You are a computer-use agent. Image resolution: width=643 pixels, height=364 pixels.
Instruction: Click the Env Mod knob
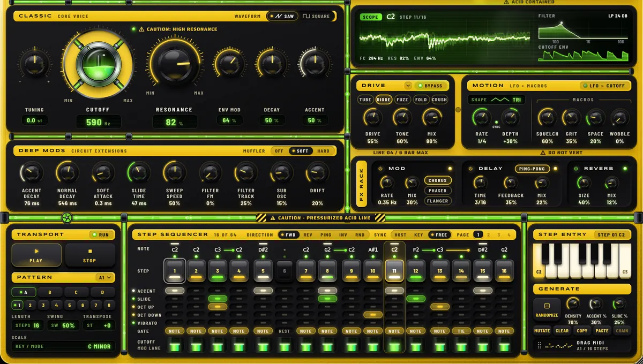pos(229,64)
